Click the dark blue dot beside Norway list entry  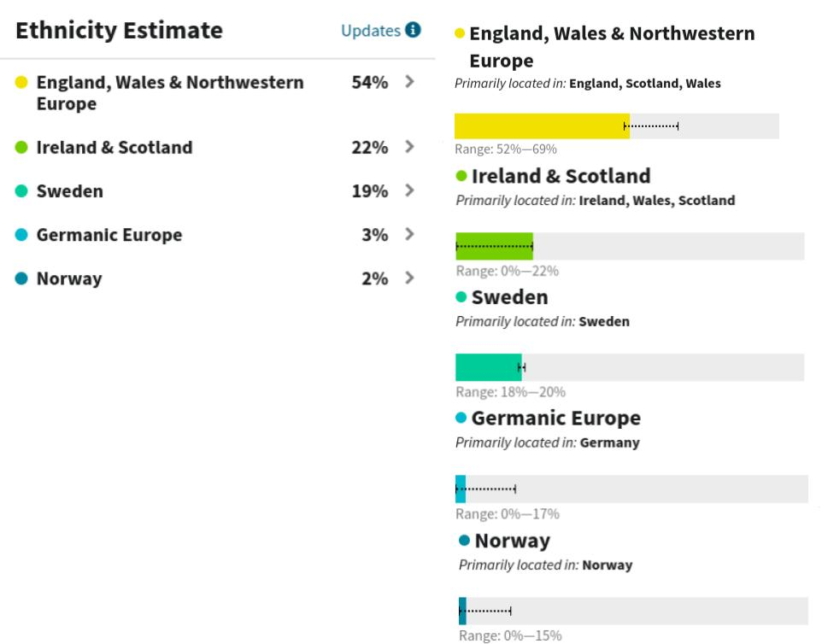21,278
